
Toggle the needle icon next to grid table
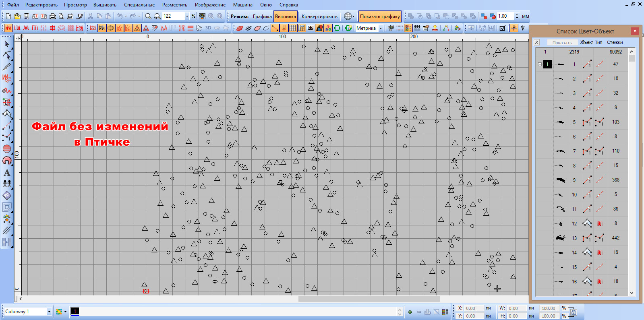point(284,28)
